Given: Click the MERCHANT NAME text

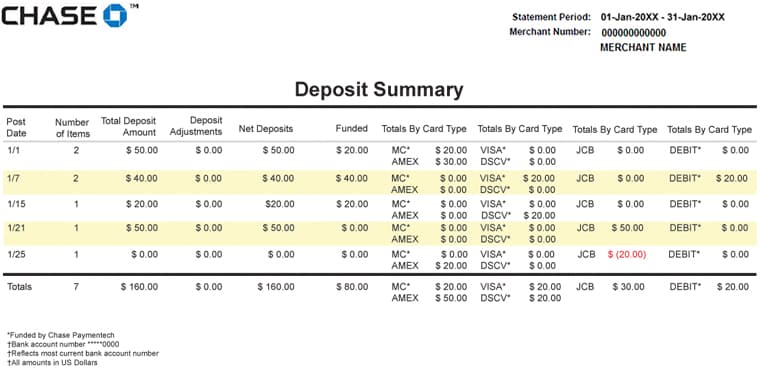Looking at the screenshot, I should point(643,48).
